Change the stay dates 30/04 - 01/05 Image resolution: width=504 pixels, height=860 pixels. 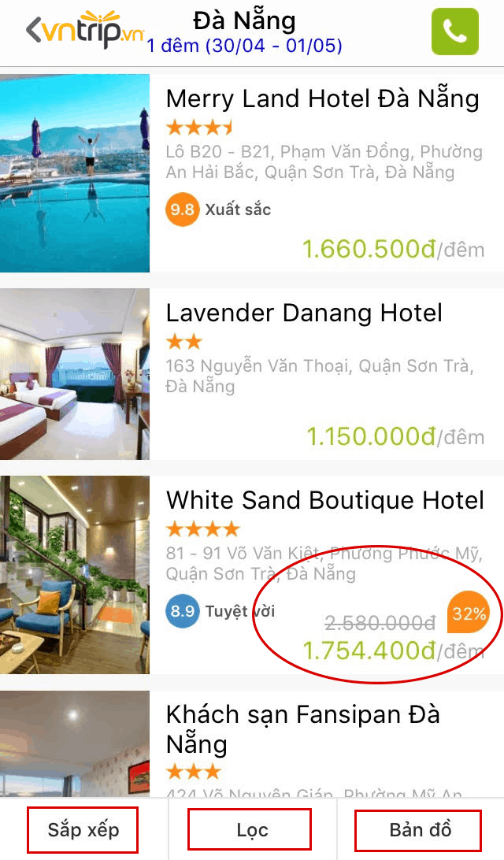click(245, 46)
